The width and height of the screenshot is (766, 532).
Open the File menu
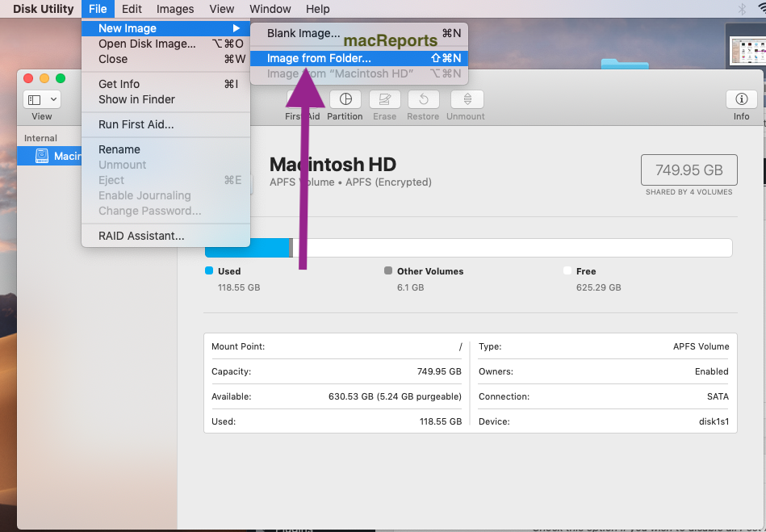point(98,9)
